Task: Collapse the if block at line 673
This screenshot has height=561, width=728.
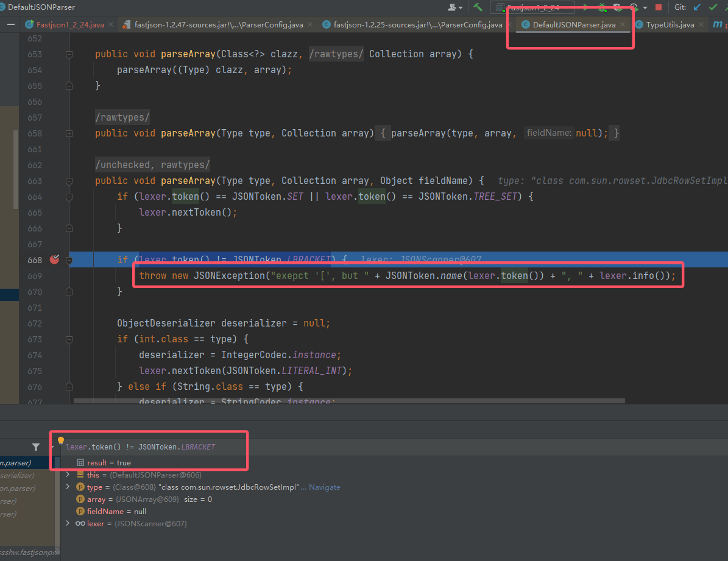Action: tap(69, 339)
